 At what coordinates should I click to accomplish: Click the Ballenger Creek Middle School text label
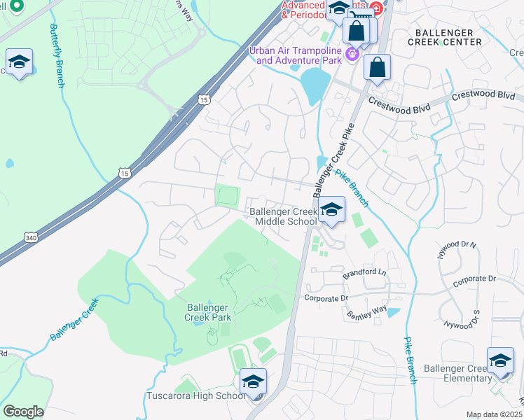[x=284, y=216]
